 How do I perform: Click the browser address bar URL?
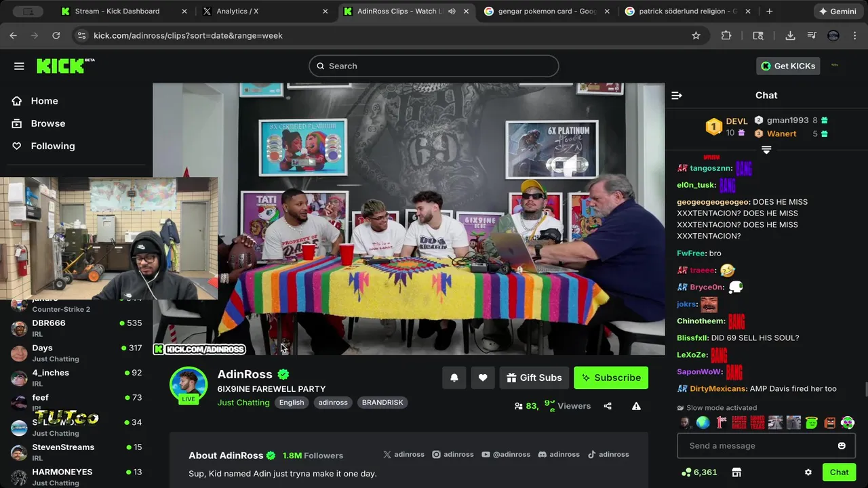point(188,35)
